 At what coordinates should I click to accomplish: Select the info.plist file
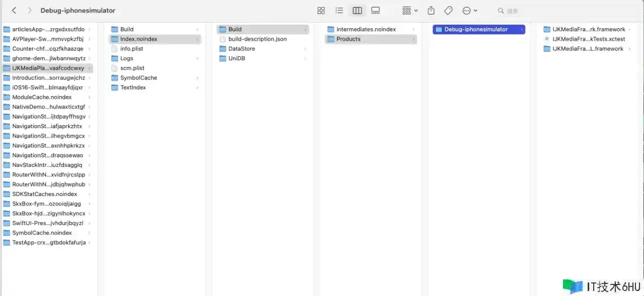point(132,49)
